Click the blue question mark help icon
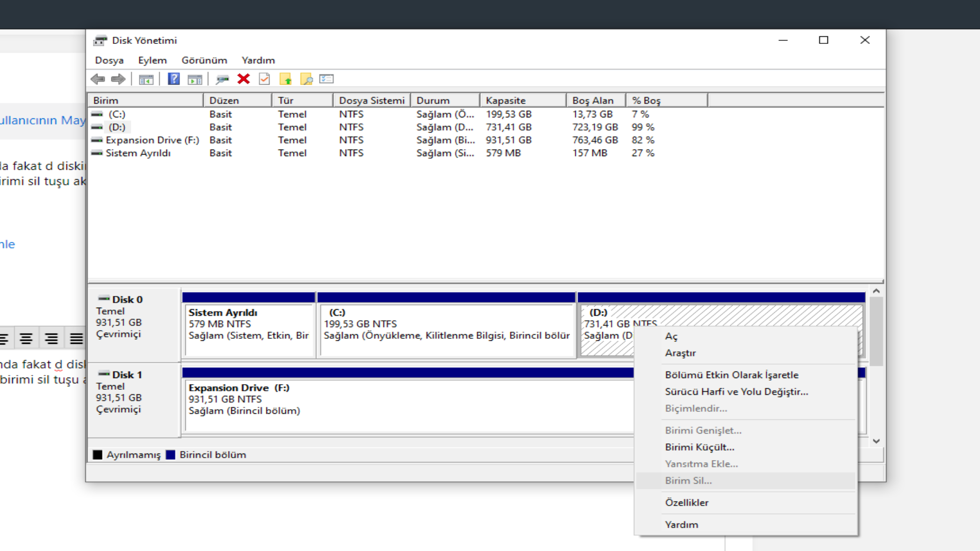980x551 pixels. pyautogui.click(x=174, y=79)
